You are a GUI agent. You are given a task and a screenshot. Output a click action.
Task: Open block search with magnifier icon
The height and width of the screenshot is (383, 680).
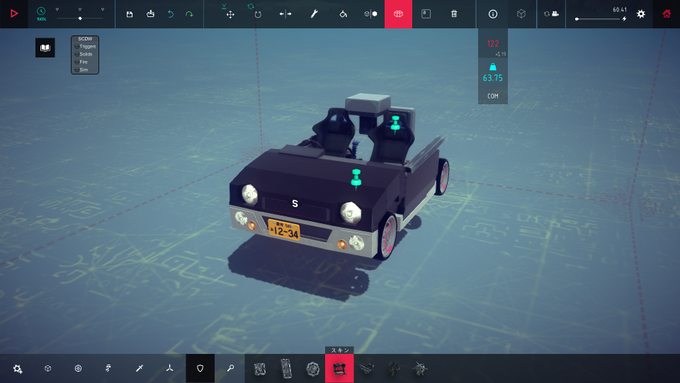[x=230, y=368]
